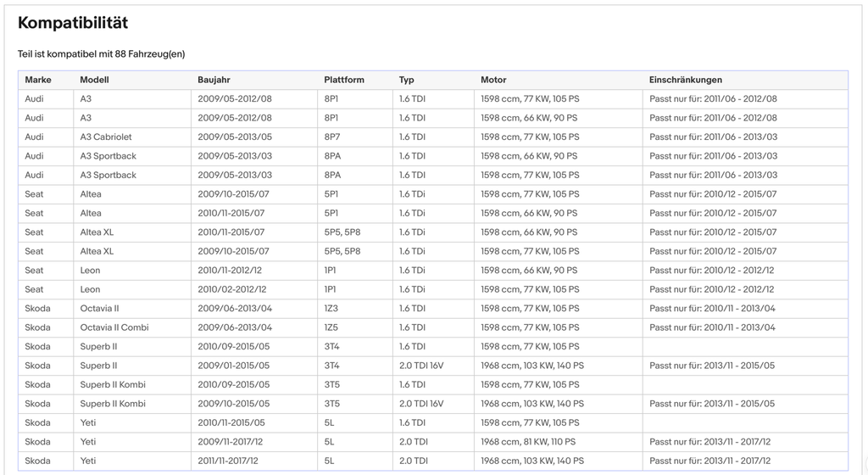
Task: Click the Kompatibilität heading
Action: coord(73,23)
